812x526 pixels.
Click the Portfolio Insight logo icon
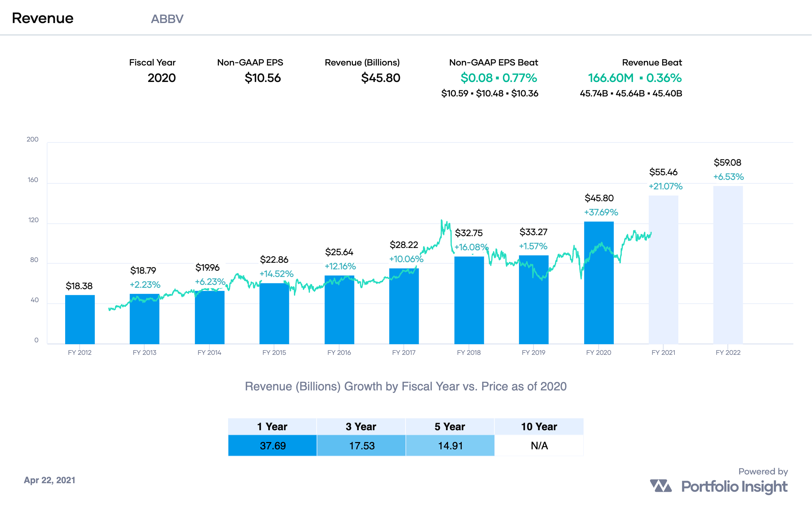pyautogui.click(x=661, y=486)
